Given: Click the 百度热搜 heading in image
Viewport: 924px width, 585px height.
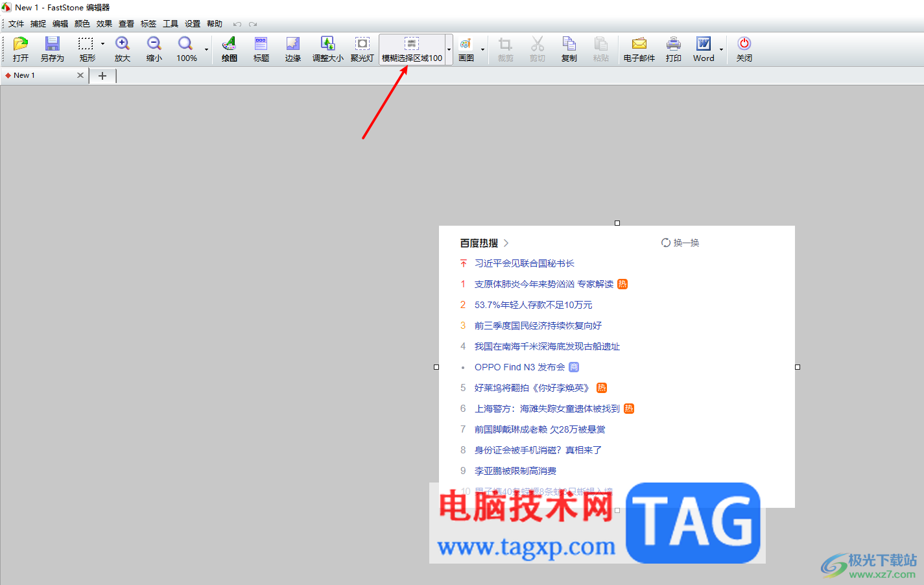Looking at the screenshot, I should click(x=479, y=243).
